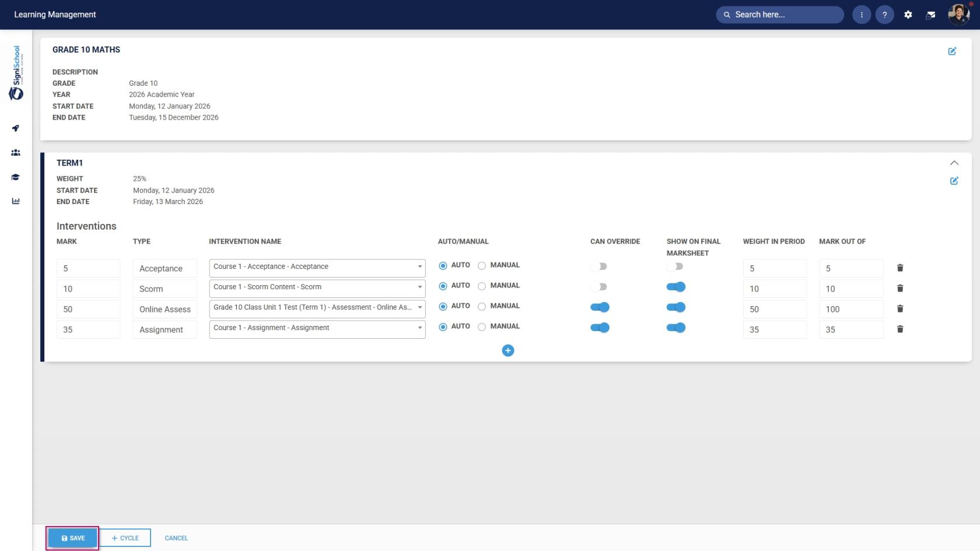The image size is (980, 551).
Task: Disable Can Override for Online Assess row
Action: [x=600, y=307]
